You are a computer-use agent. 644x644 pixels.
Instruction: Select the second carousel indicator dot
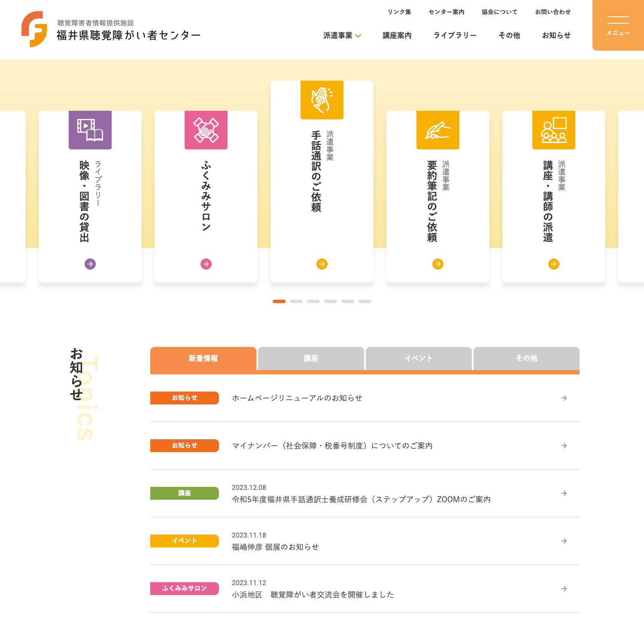[x=296, y=301]
